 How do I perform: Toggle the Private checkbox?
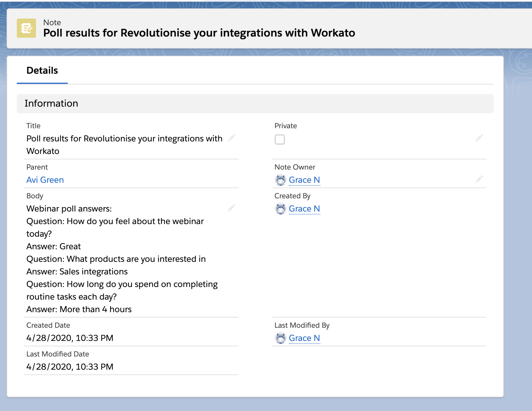pos(279,139)
